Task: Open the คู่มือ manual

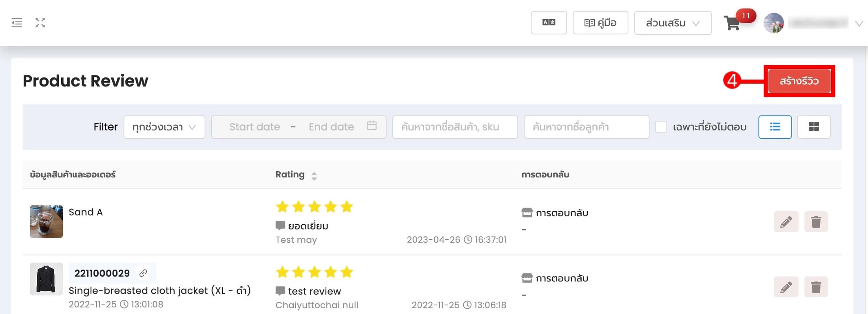Action: (x=600, y=22)
